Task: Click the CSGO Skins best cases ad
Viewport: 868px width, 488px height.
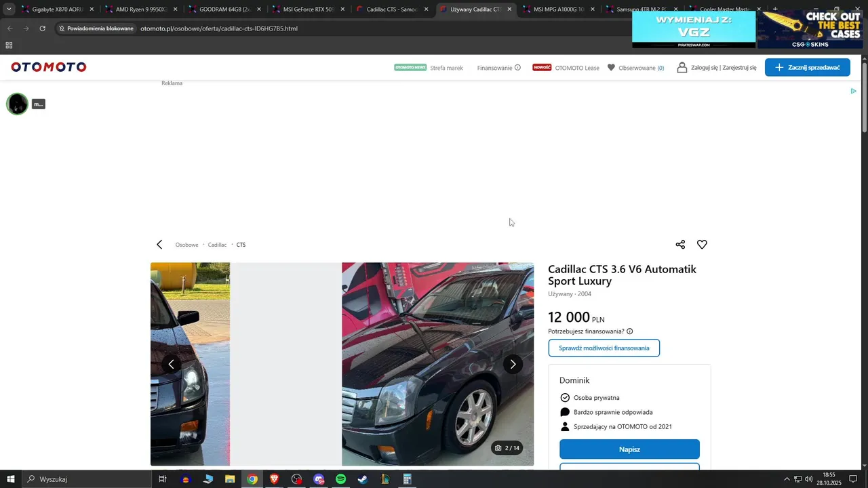Action: (x=810, y=29)
